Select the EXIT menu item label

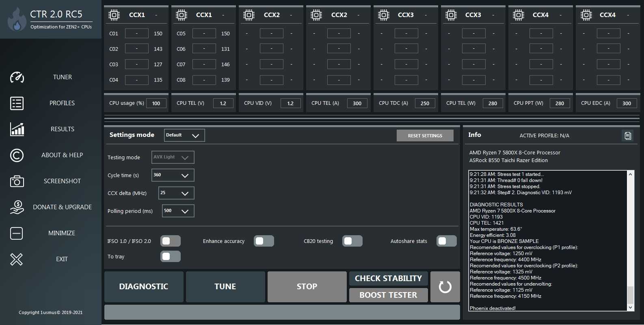pyautogui.click(x=62, y=259)
